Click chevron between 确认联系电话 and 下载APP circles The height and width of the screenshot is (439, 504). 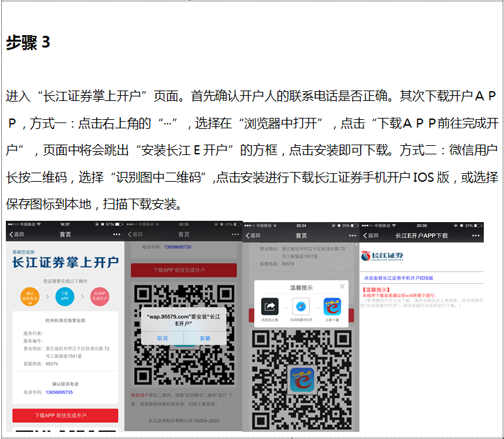(x=48, y=296)
